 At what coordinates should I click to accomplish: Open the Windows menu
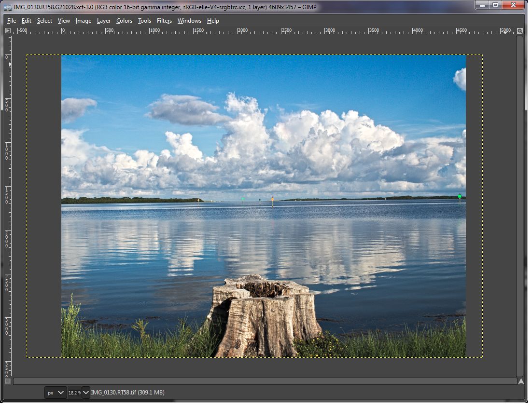pos(189,21)
